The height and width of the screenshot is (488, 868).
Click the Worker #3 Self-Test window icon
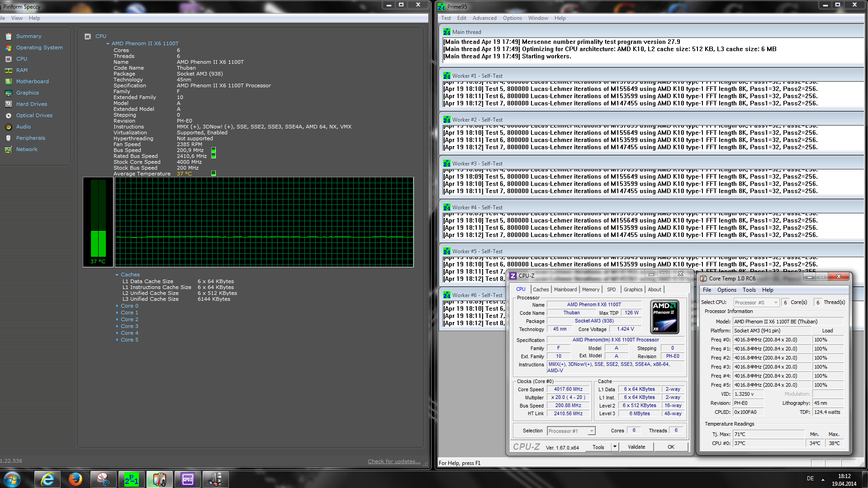click(x=447, y=163)
